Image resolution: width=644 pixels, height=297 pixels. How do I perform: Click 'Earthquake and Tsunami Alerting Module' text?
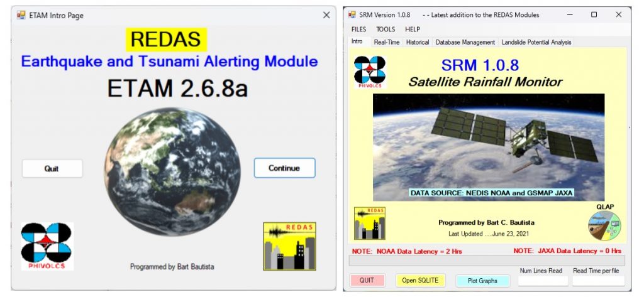coord(169,62)
